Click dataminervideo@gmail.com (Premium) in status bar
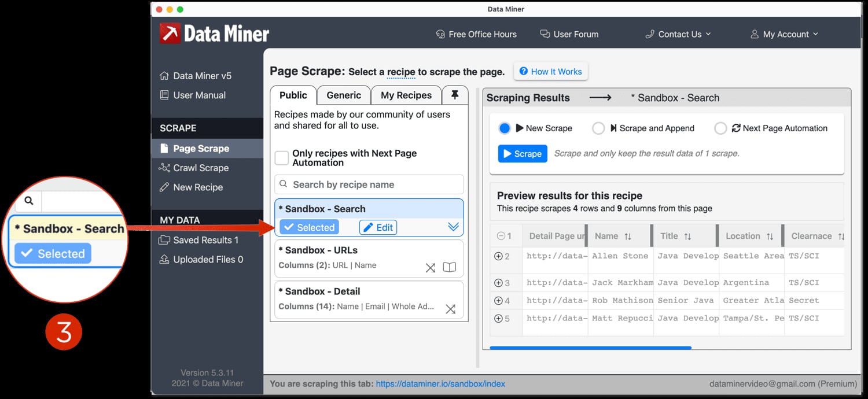Viewport: 868px width, 399px height. pyautogui.click(x=784, y=384)
